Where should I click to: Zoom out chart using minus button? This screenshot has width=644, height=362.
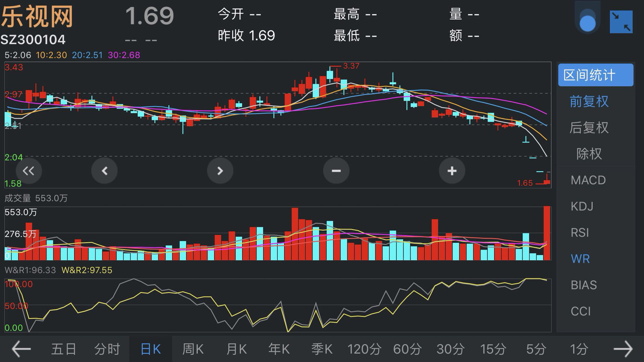[336, 171]
